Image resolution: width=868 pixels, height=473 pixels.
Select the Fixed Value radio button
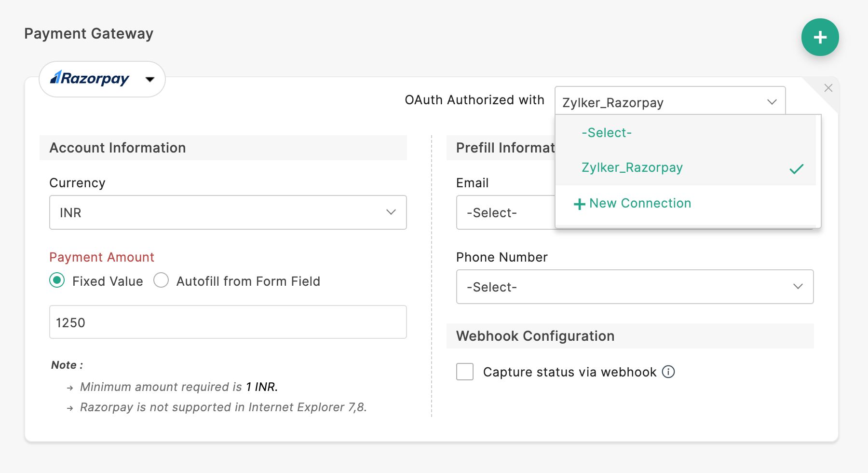(57, 280)
